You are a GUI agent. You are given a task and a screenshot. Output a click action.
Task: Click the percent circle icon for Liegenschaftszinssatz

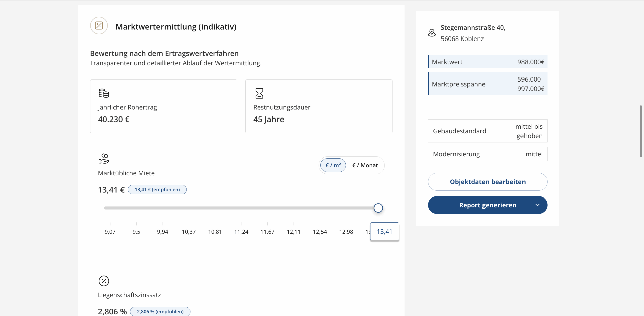[104, 281]
